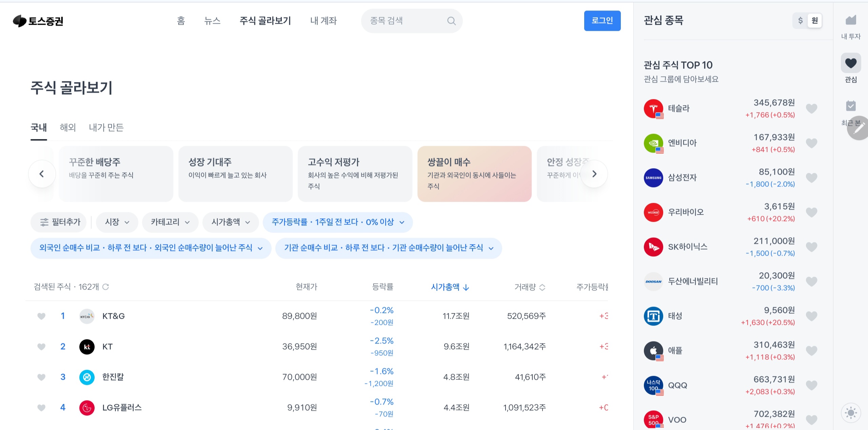868x430 pixels.
Task: Expand the 외국인 순매수 비교 filter
Action: 151,248
